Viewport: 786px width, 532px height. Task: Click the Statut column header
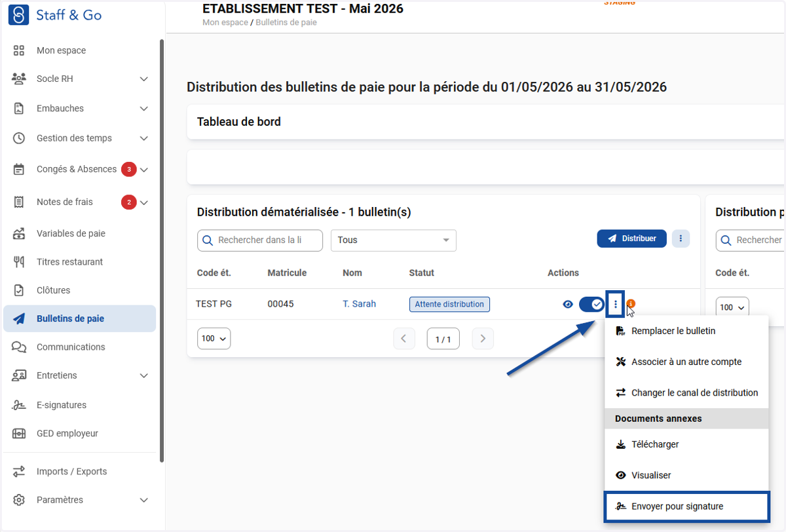pyautogui.click(x=421, y=273)
